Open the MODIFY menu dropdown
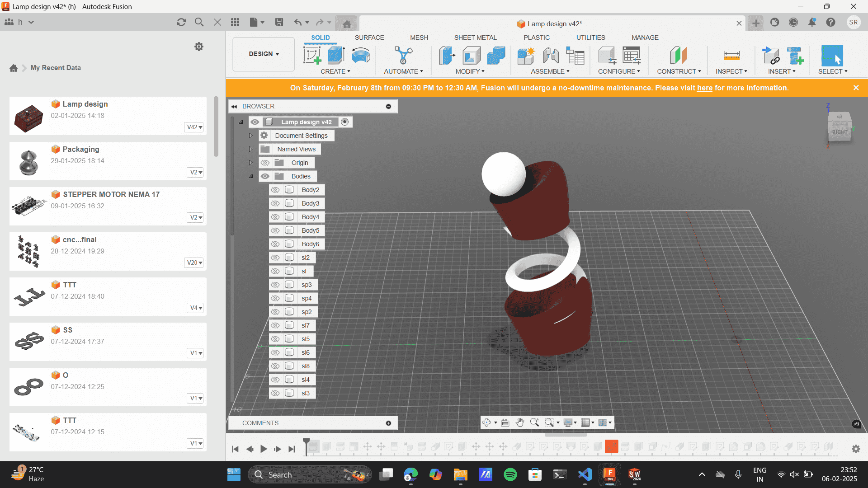This screenshot has height=488, width=868. (x=470, y=71)
